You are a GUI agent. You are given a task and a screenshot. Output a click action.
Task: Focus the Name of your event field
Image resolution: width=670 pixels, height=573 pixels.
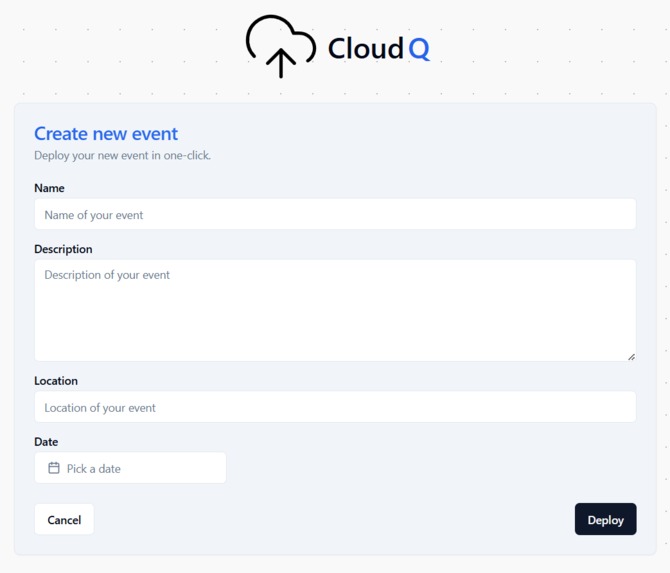tap(335, 214)
